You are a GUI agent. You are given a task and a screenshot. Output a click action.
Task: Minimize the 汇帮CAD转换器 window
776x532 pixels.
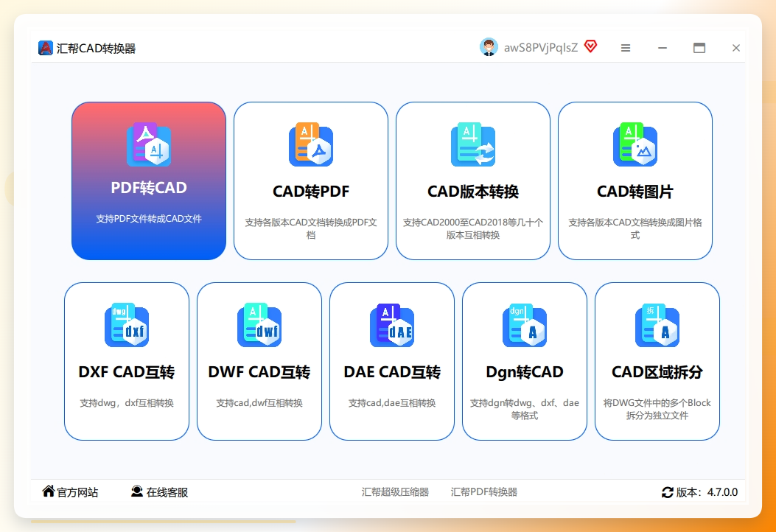(x=663, y=48)
